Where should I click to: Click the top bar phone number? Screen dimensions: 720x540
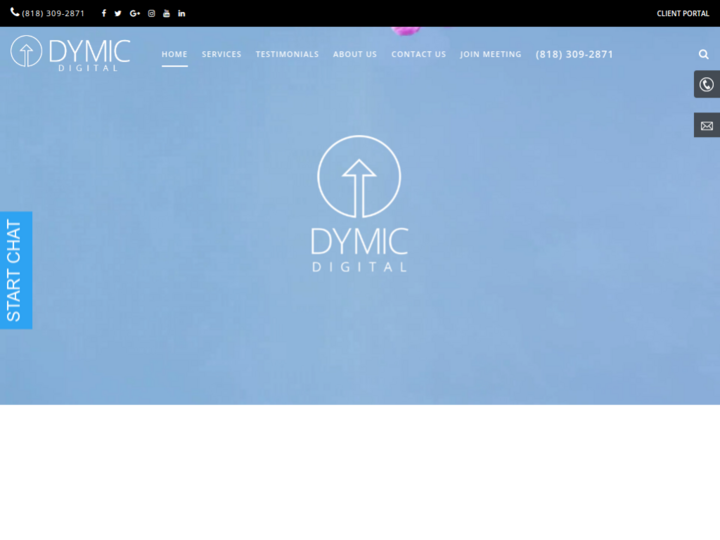coord(48,14)
